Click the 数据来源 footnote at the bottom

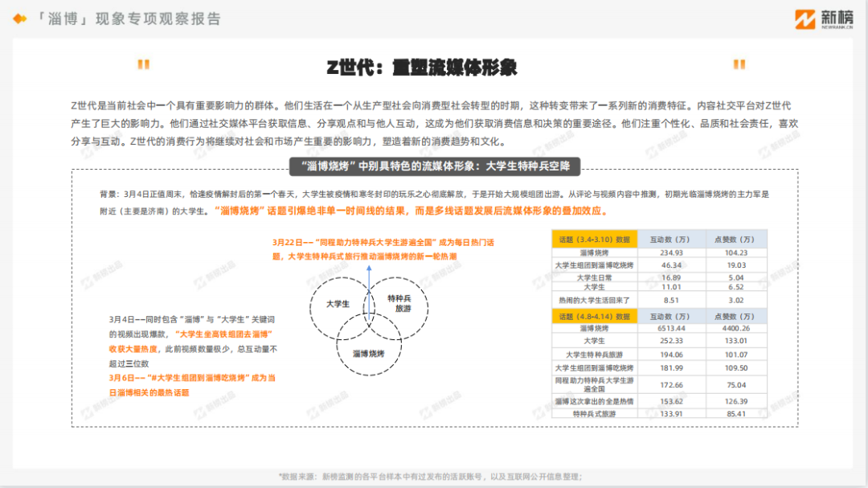[430, 477]
